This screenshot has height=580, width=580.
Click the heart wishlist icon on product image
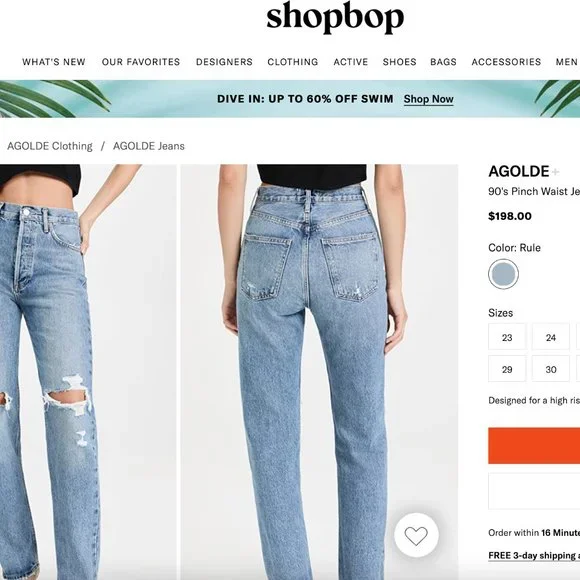(416, 535)
